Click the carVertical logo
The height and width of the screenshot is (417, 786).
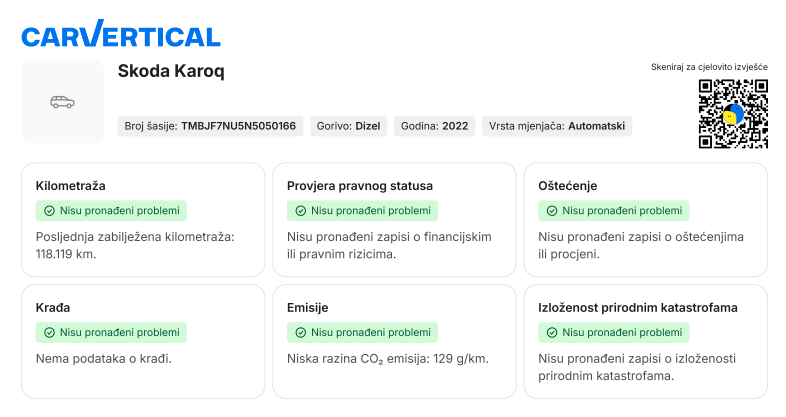[120, 36]
